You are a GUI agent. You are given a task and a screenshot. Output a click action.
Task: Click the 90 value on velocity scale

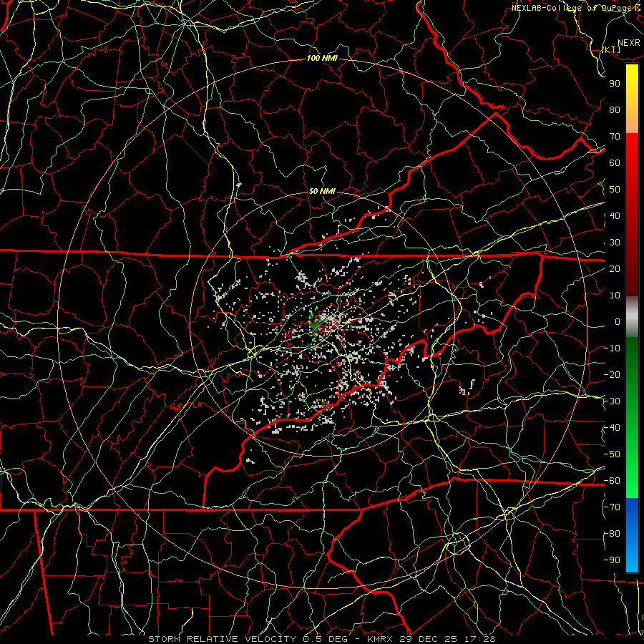[615, 84]
